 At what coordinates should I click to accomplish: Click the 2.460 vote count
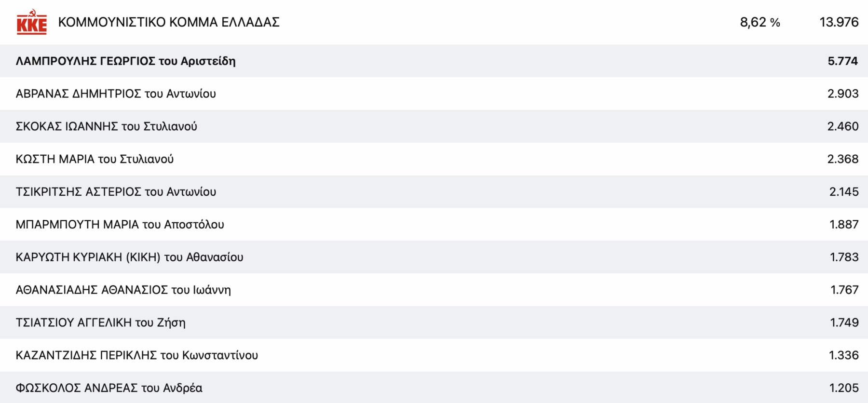pyautogui.click(x=842, y=126)
